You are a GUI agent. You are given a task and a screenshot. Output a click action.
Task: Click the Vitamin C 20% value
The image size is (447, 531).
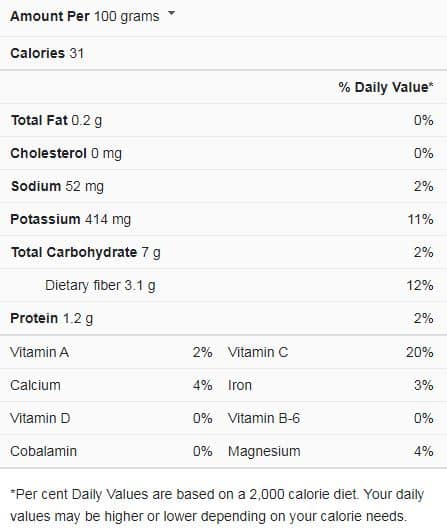point(420,352)
